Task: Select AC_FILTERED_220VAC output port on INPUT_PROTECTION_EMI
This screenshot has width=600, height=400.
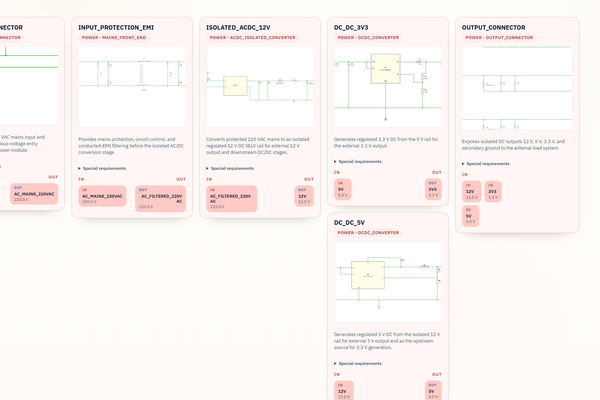Action: coord(160,199)
